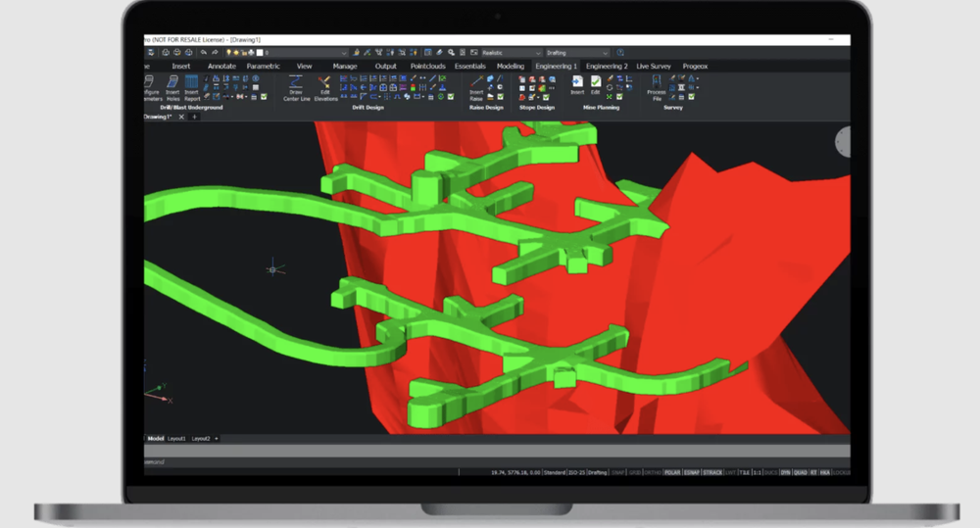Click Insert in Mine Planning group

click(577, 85)
